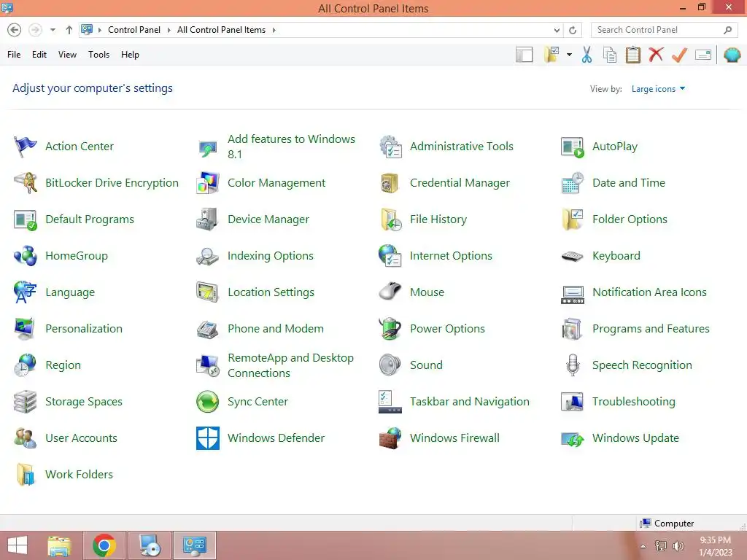747x560 pixels.
Task: Click the Speech Recognition microphone icon
Action: click(573, 365)
